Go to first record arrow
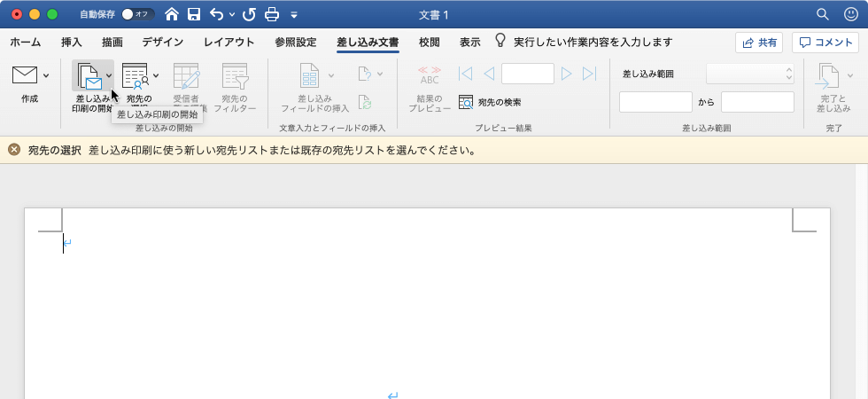The height and width of the screenshot is (399, 868). (465, 74)
